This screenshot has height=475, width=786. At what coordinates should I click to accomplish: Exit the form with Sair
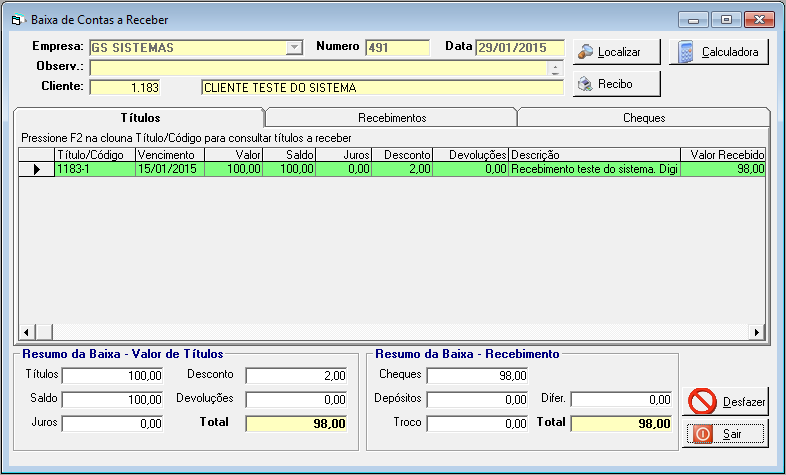coord(726,434)
